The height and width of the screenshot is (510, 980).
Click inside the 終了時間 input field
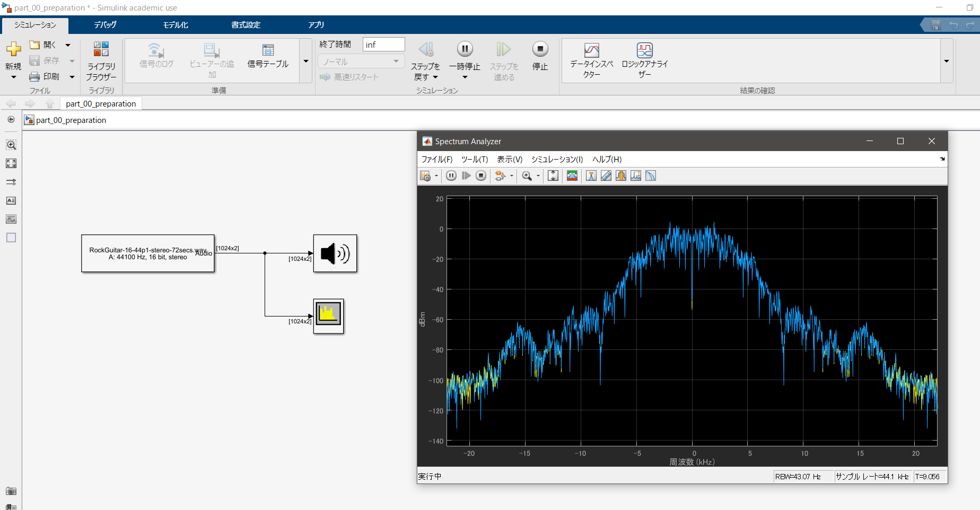[383, 45]
